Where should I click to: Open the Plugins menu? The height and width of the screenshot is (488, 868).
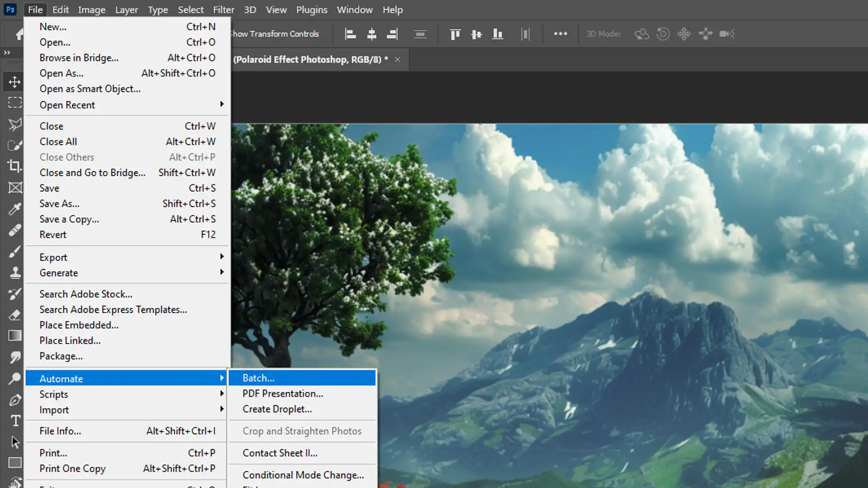(311, 9)
